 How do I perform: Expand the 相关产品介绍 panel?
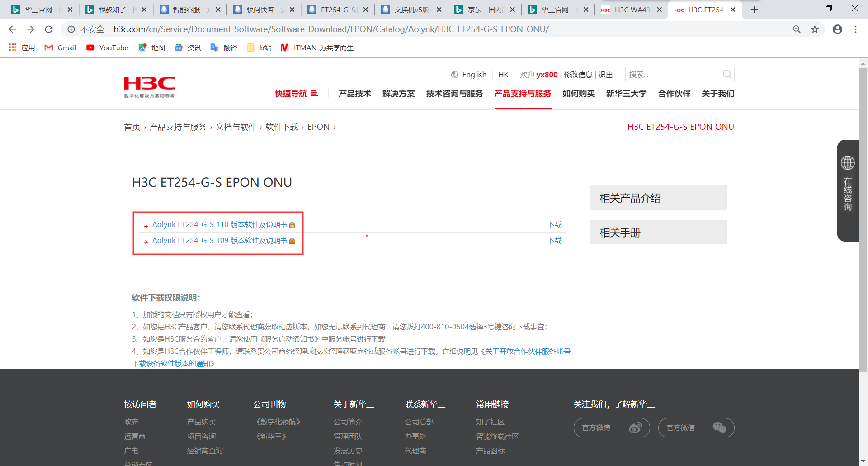[x=658, y=198]
